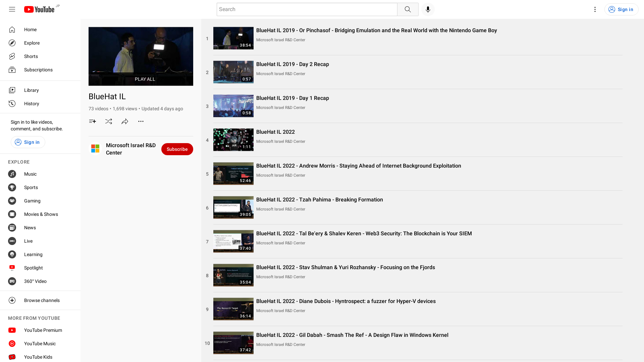Open Day 1 Recap video thumbnail
Image resolution: width=644 pixels, height=362 pixels.
coord(233,106)
